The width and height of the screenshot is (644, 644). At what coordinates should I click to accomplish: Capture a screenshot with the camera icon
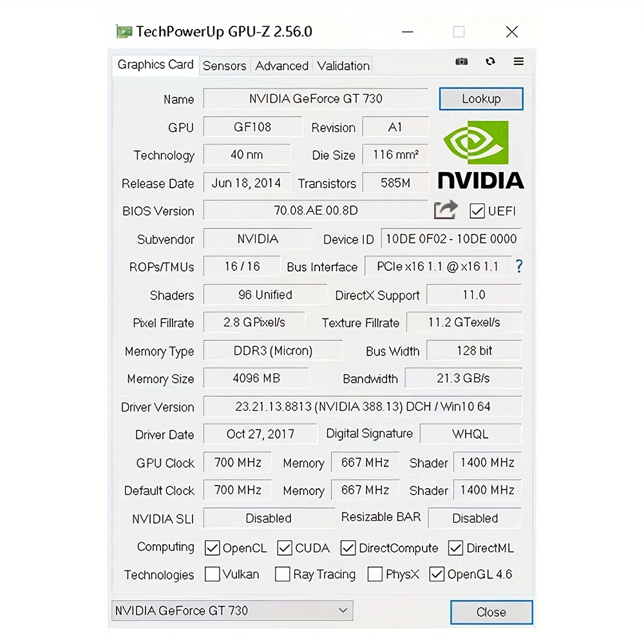(461, 62)
